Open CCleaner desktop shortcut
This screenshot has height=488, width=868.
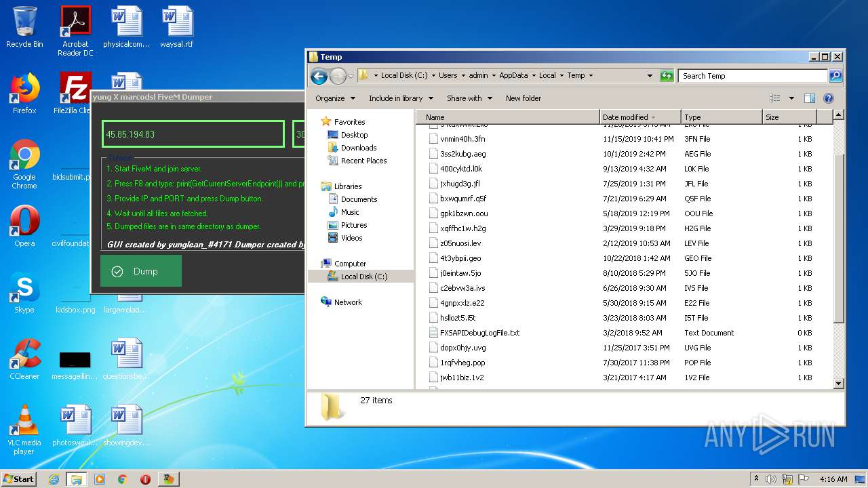pos(24,359)
